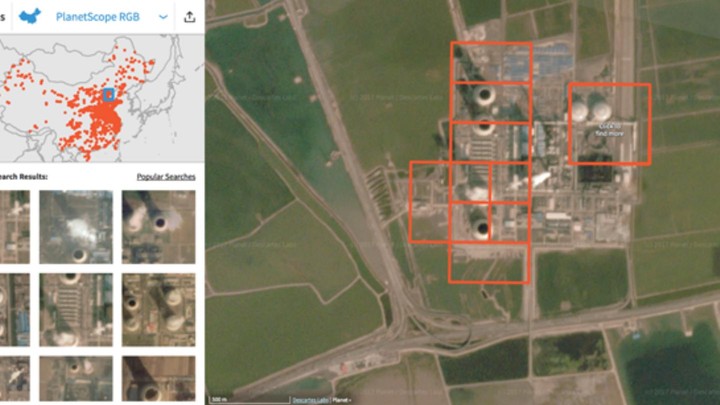Select middle-row center thumbnail with building rows
Image resolution: width=720 pixels, height=405 pixels.
76,310
